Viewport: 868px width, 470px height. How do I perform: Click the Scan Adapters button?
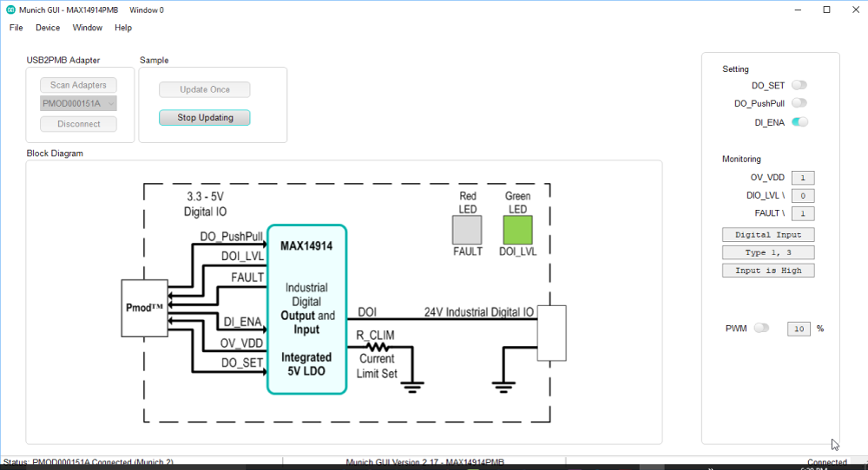click(78, 85)
